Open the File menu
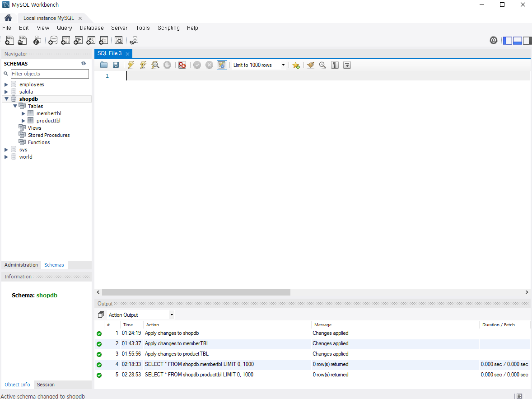 [x=7, y=28]
